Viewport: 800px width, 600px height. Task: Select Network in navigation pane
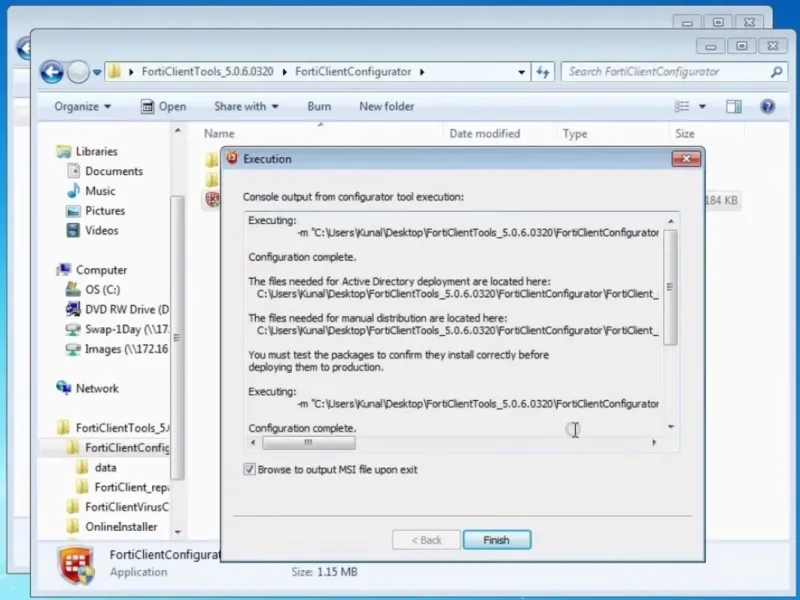(97, 389)
